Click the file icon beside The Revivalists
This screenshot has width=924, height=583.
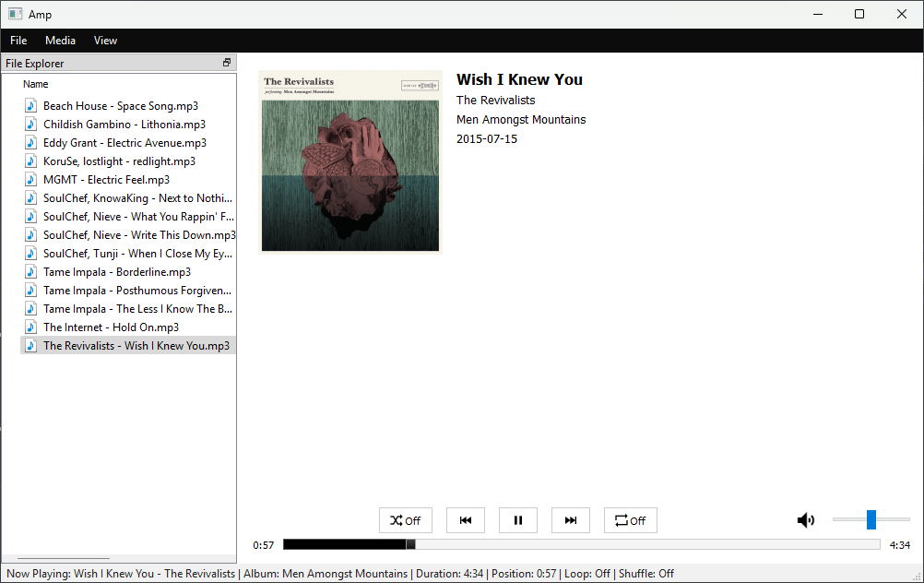31,345
